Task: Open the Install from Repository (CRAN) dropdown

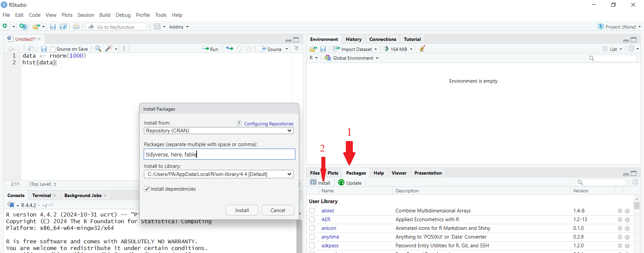Action: (x=219, y=131)
